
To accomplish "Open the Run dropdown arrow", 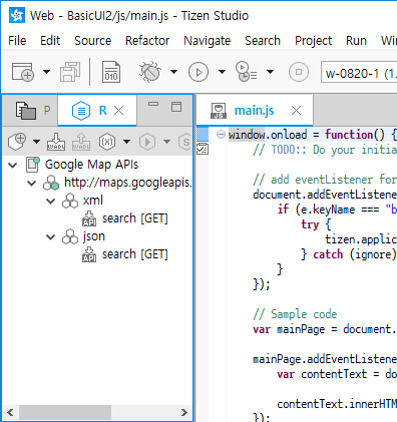I will point(222,72).
